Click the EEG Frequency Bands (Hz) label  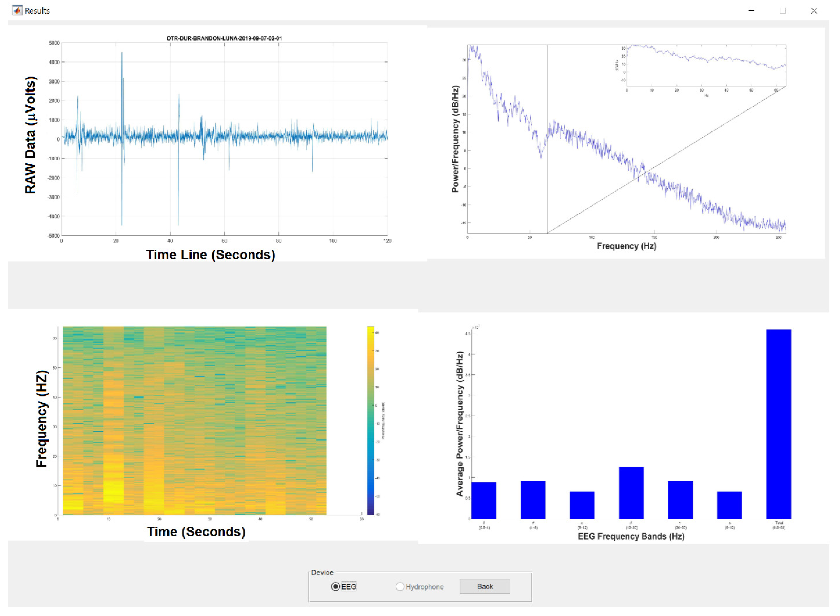pos(631,536)
